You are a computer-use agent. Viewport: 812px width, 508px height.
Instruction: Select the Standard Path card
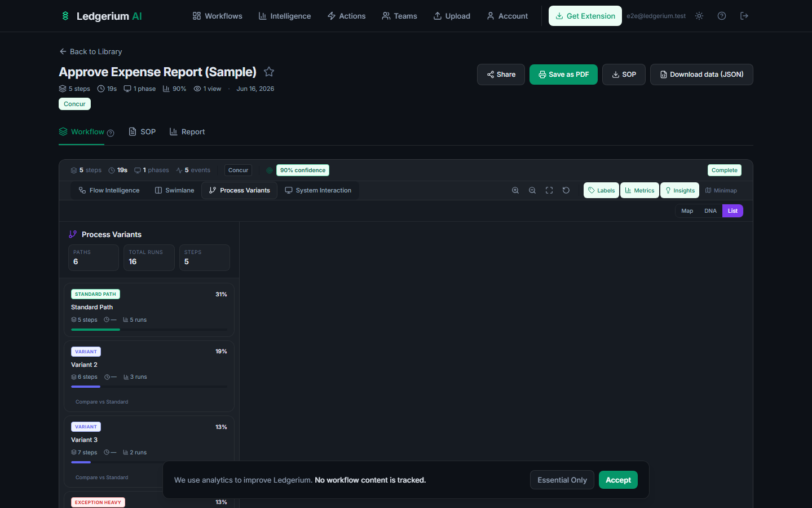pos(149,310)
